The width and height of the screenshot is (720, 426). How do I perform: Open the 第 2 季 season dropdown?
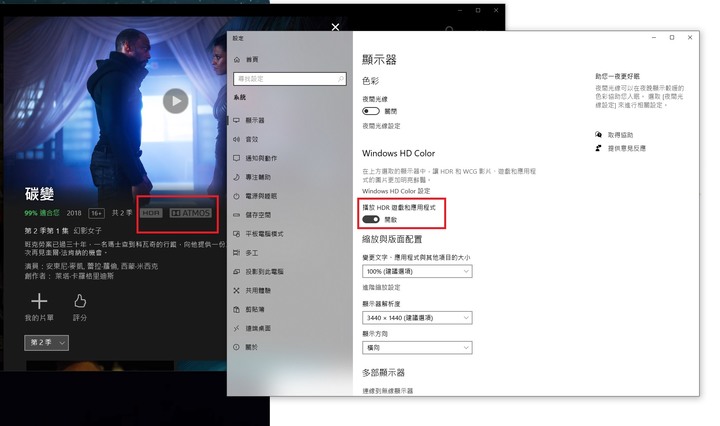[46, 342]
